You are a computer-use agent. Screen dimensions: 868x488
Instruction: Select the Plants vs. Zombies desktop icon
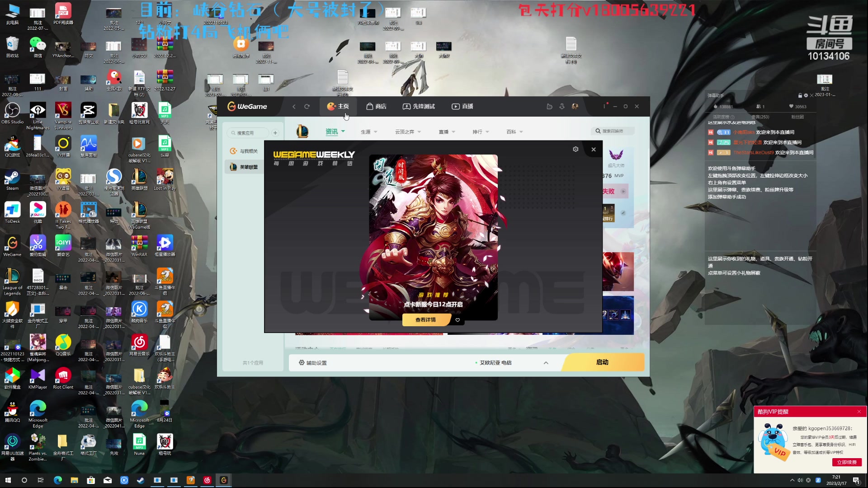[x=38, y=447]
